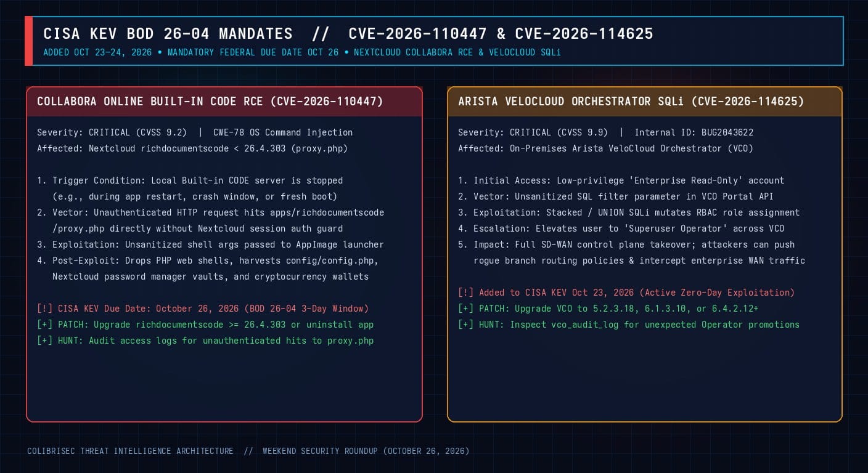Click '4. Post-Exploit: Drops PHP web shells' line
Image resolution: width=868 pixels, height=473 pixels.
tap(208, 261)
